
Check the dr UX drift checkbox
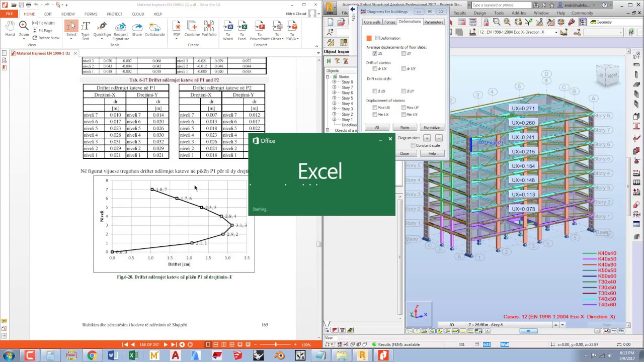click(375, 68)
